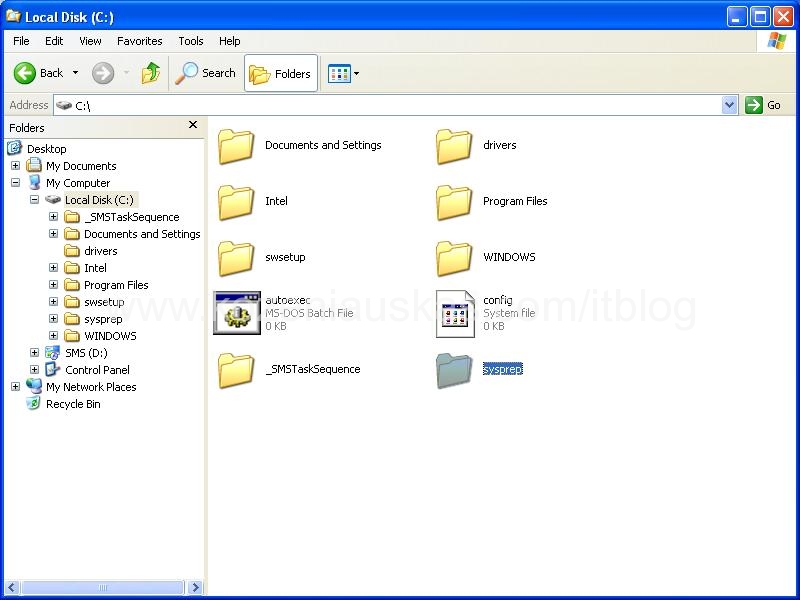Toggle the Folders pane button

coord(281,73)
